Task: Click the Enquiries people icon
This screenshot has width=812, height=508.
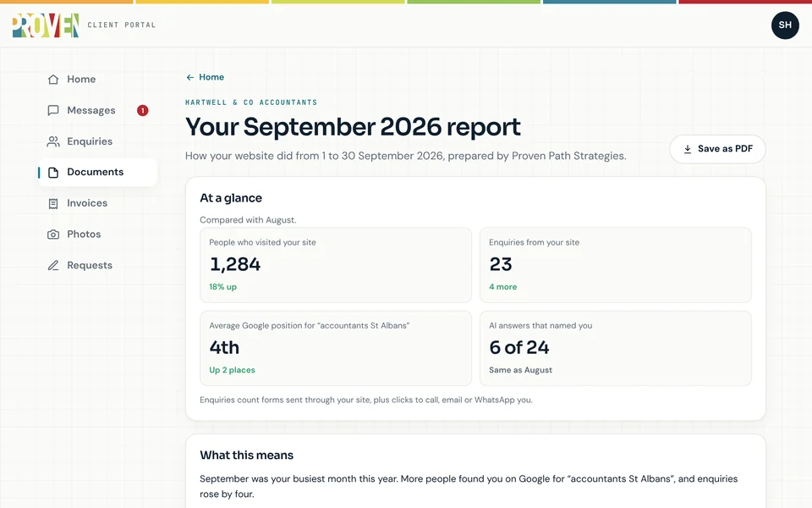Action: coord(52,141)
